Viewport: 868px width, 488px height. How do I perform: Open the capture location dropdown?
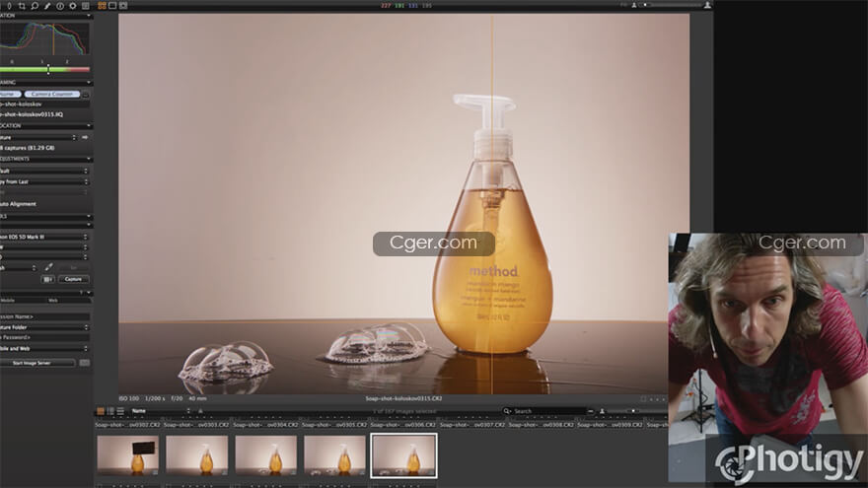click(x=37, y=137)
